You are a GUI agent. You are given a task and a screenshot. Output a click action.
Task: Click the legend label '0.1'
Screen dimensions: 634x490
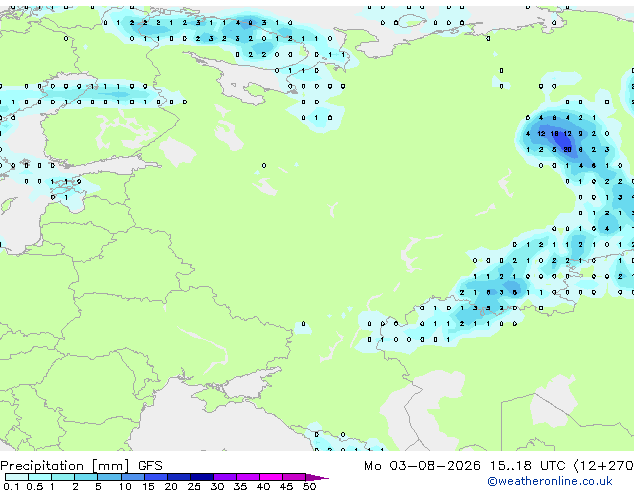point(11,486)
